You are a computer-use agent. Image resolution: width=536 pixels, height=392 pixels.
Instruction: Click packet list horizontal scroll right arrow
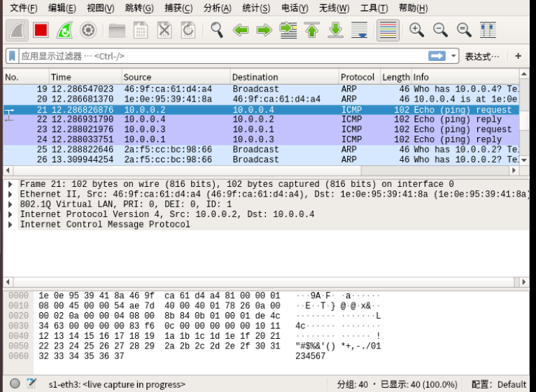click(514, 170)
